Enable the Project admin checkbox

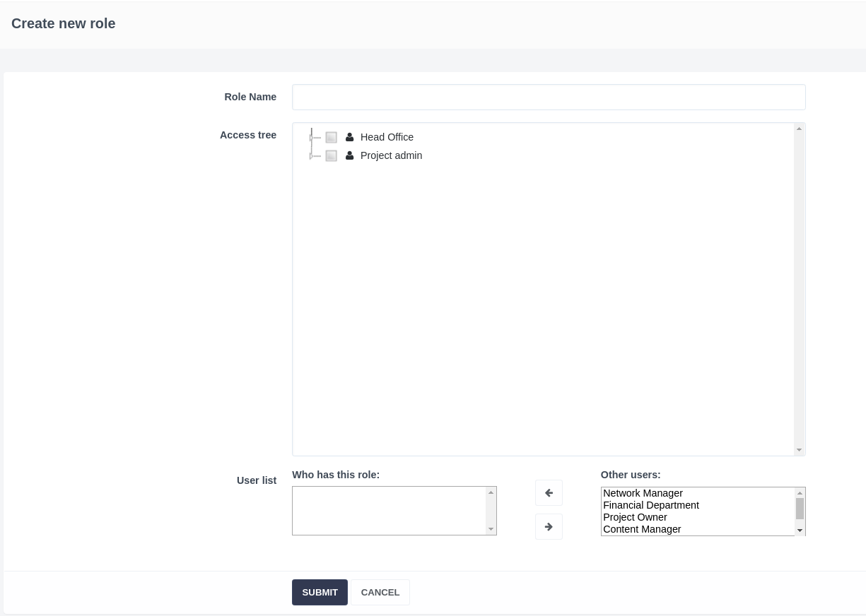coord(331,155)
